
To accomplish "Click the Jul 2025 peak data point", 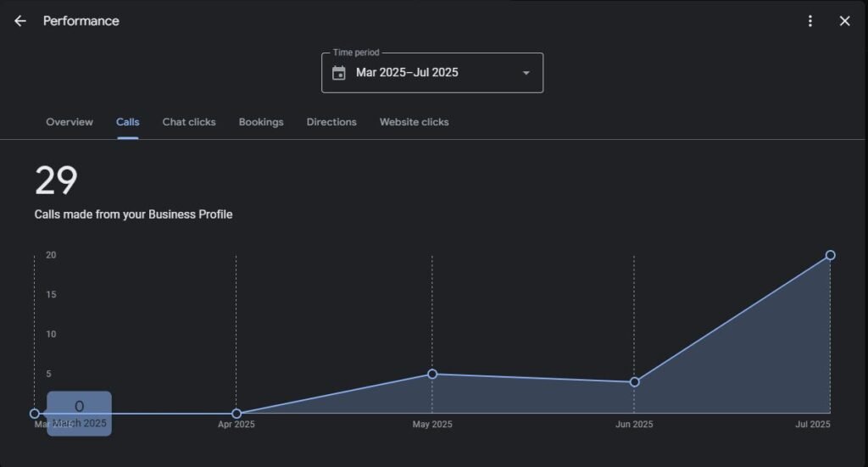I will 830,255.
